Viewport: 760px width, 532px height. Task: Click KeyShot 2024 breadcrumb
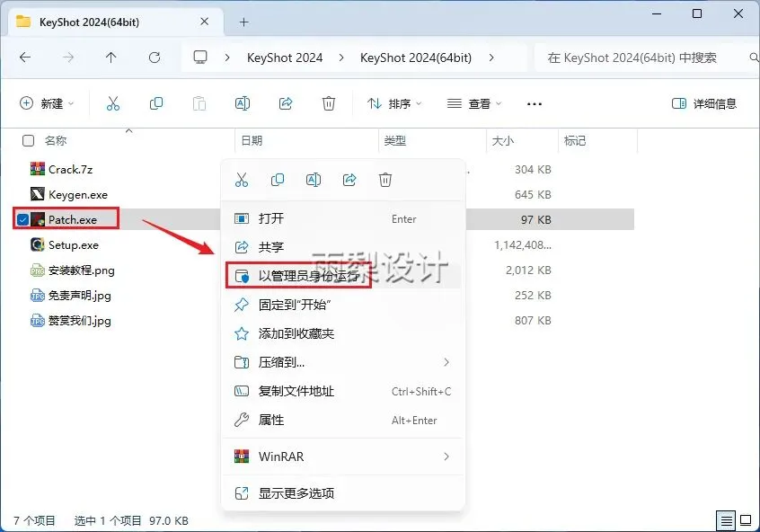point(285,58)
